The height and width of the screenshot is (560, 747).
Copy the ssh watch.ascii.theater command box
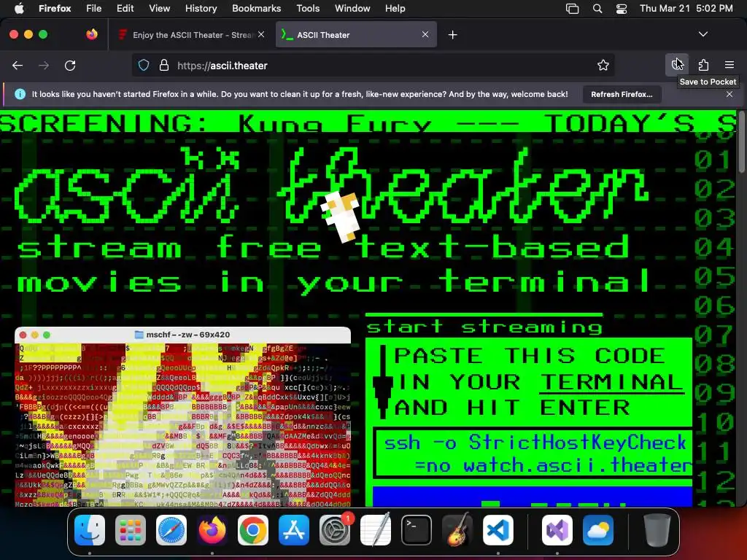tap(533, 454)
